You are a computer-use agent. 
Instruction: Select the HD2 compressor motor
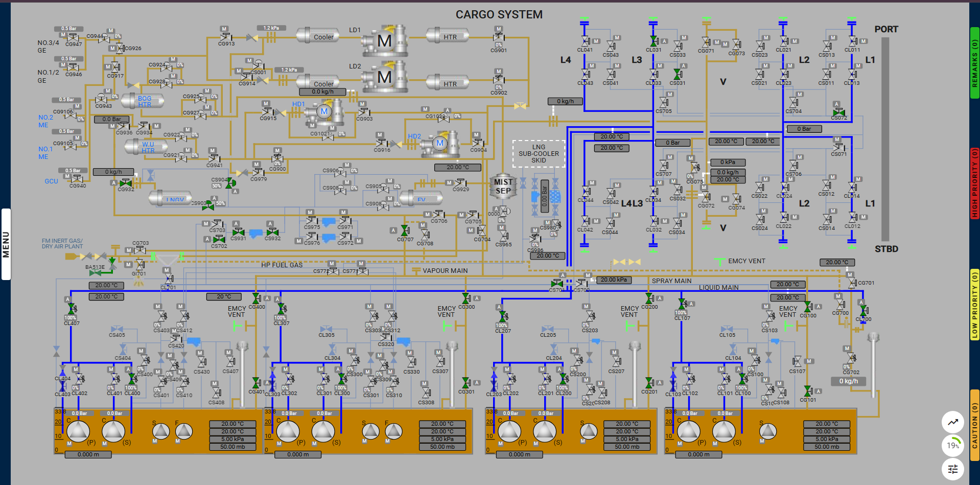[x=439, y=144]
